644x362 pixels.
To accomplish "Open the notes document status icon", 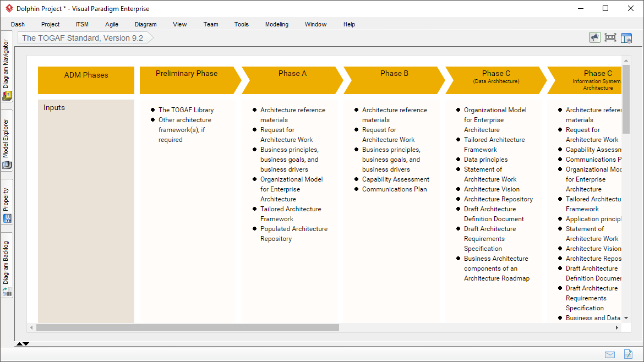I will [x=628, y=354].
